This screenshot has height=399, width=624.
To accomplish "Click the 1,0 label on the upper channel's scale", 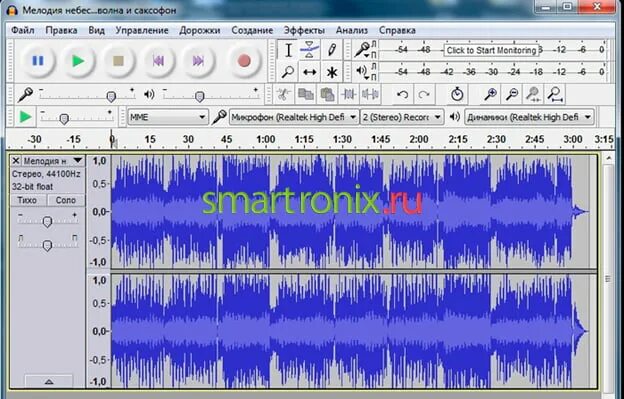I will click(99, 161).
